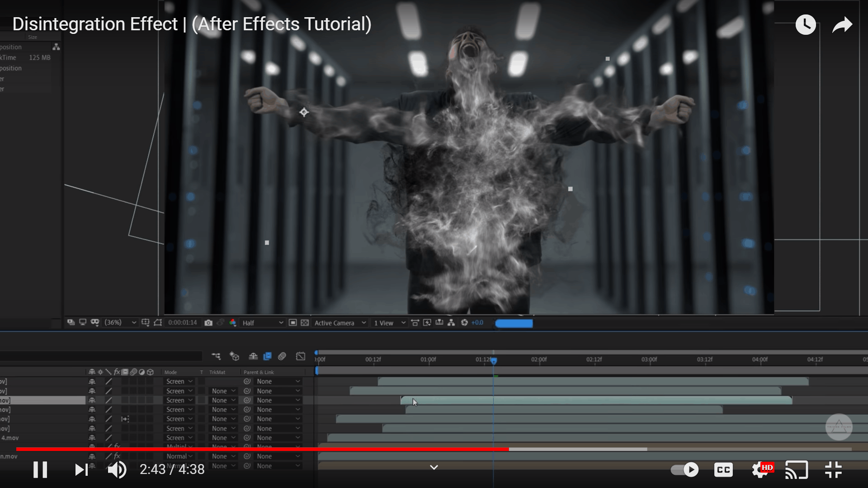
Task: Skip to the next video
Action: tap(81, 470)
